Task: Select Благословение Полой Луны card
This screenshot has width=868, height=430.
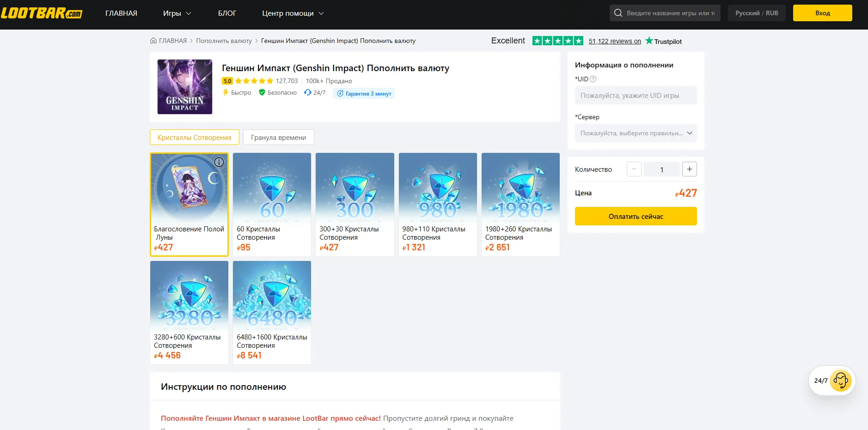Action: point(189,205)
